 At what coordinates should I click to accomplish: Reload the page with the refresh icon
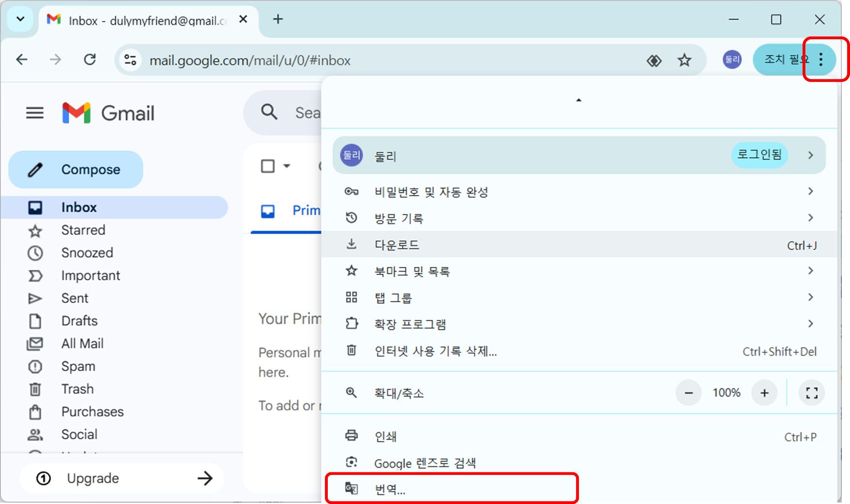[x=90, y=60]
